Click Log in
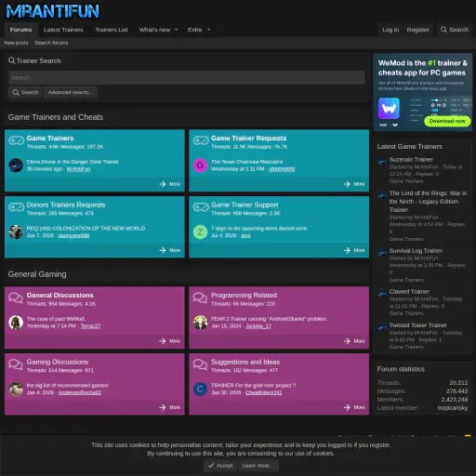The height and width of the screenshot is (476, 476). 390,30
